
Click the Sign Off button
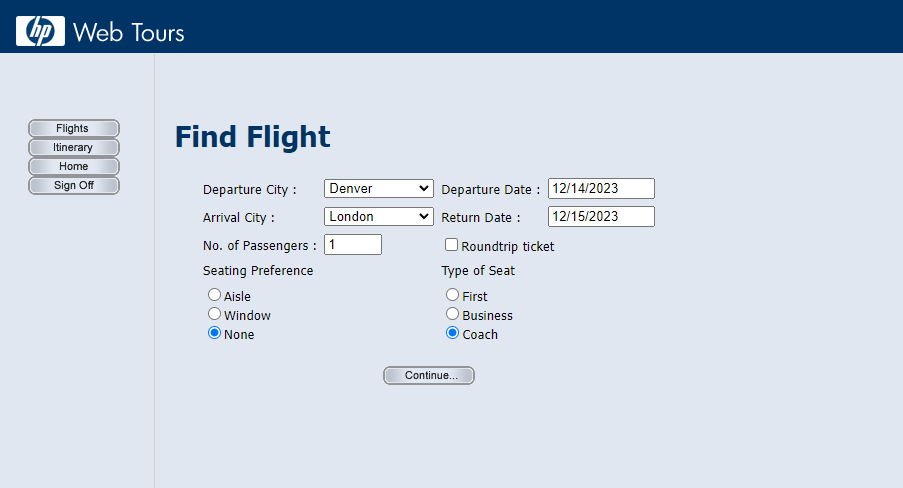pyautogui.click(x=73, y=185)
